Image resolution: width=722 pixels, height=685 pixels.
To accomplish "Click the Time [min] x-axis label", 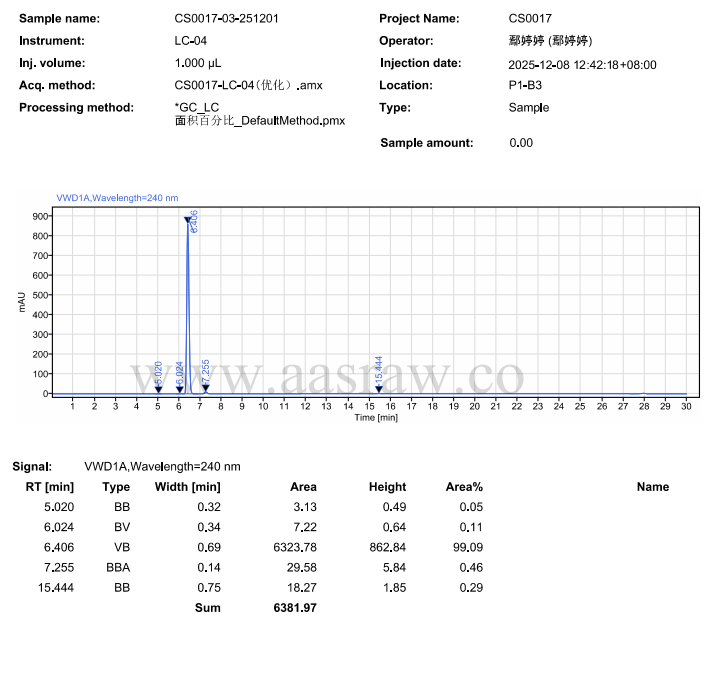I will 376,417.
